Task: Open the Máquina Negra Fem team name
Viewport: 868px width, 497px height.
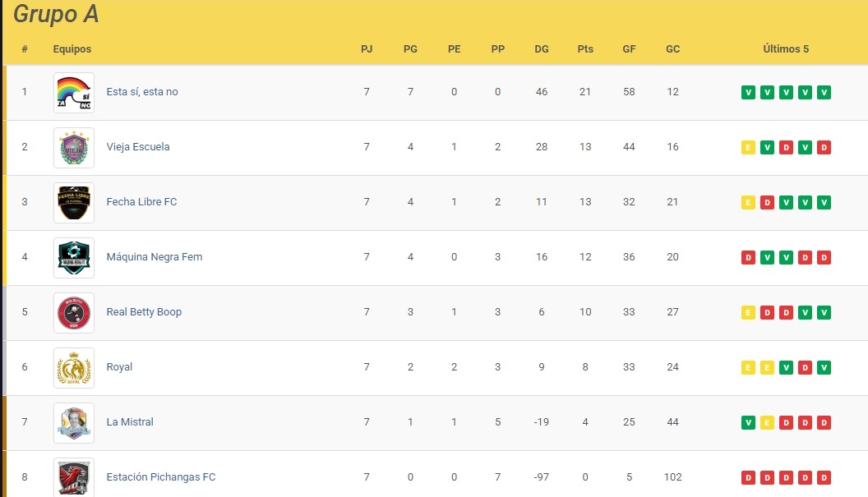Action: [x=155, y=257]
